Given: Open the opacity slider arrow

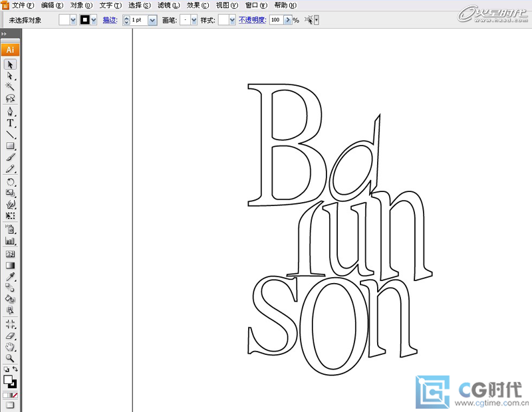Looking at the screenshot, I should point(288,20).
